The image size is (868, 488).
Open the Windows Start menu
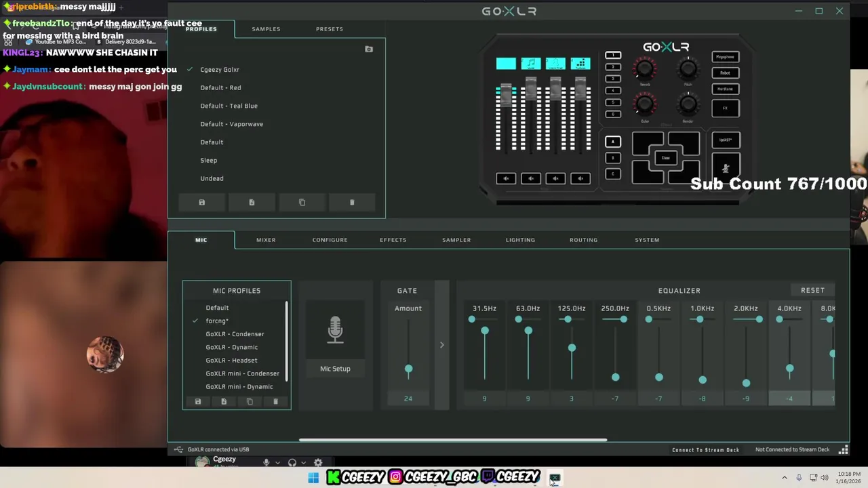[x=313, y=478]
